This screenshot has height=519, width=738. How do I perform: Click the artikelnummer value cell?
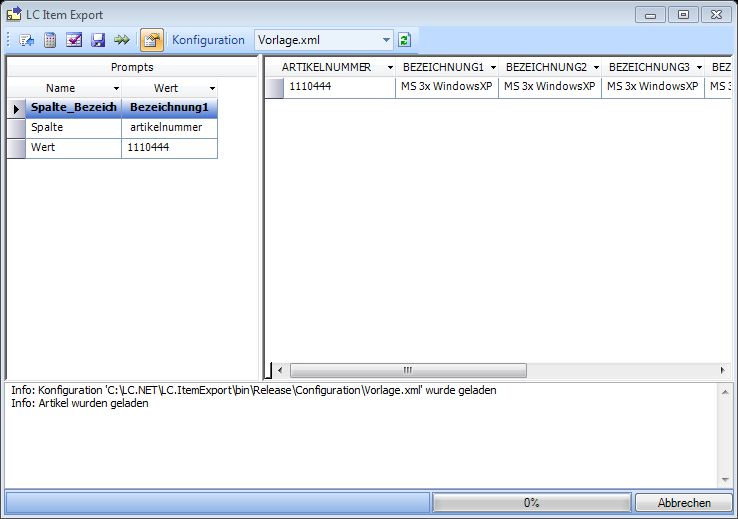coord(169,128)
